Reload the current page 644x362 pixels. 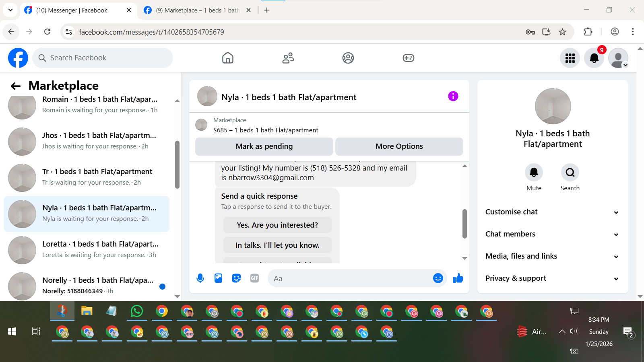47,32
